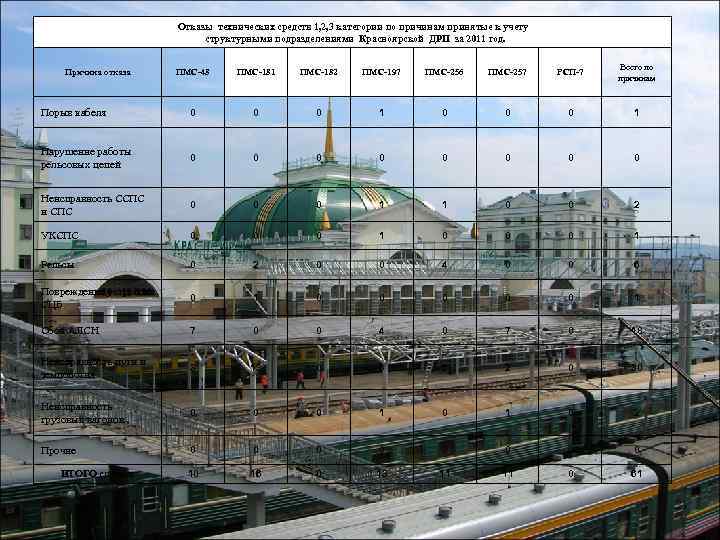The width and height of the screenshot is (720, 540).
Task: Click the 'Рельсы' row label
Action: [x=57, y=264]
